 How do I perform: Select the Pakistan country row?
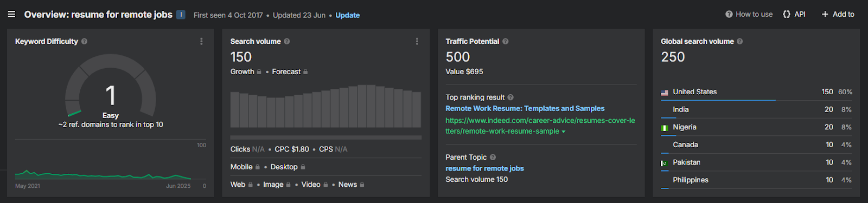(756, 162)
